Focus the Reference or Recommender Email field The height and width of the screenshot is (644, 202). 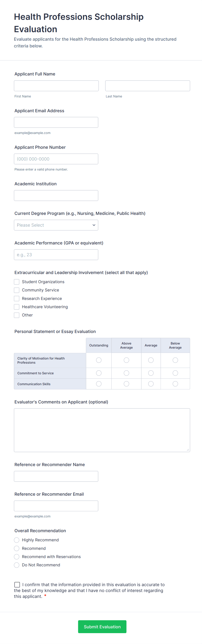click(x=56, y=506)
